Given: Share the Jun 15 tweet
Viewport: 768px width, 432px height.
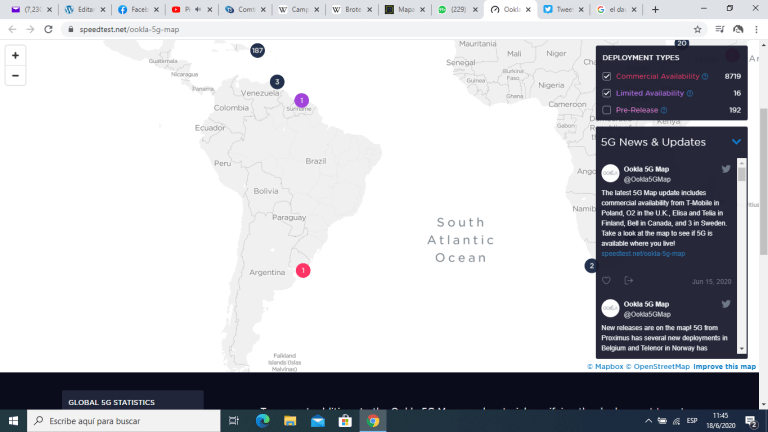Looking at the screenshot, I should click(629, 281).
